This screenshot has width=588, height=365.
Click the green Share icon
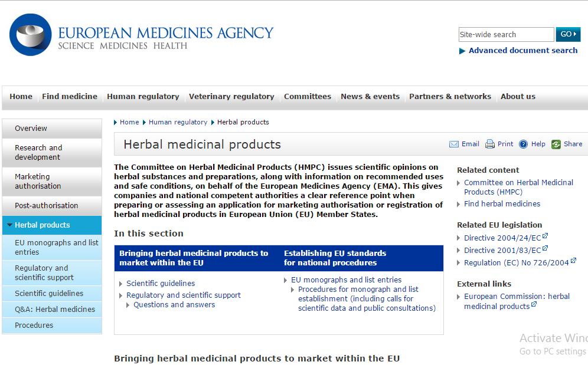(556, 144)
